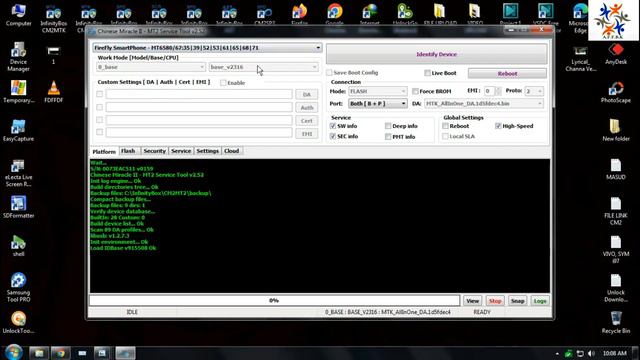Open the FILE LINK CM2 document icon

coord(616,211)
